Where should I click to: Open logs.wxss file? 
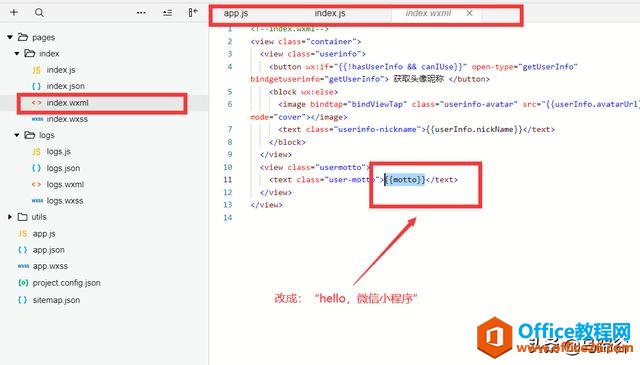point(65,201)
